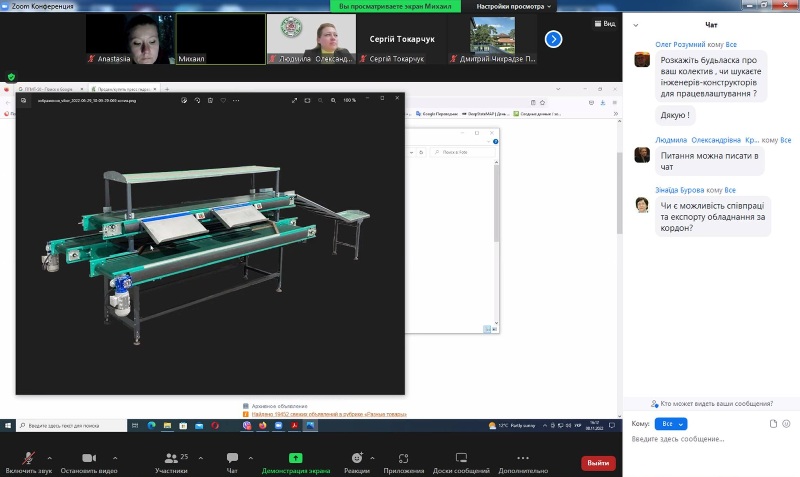This screenshot has width=800, height=477.
Task: Toggle the Чат panel from the toolbar
Action: 232,458
